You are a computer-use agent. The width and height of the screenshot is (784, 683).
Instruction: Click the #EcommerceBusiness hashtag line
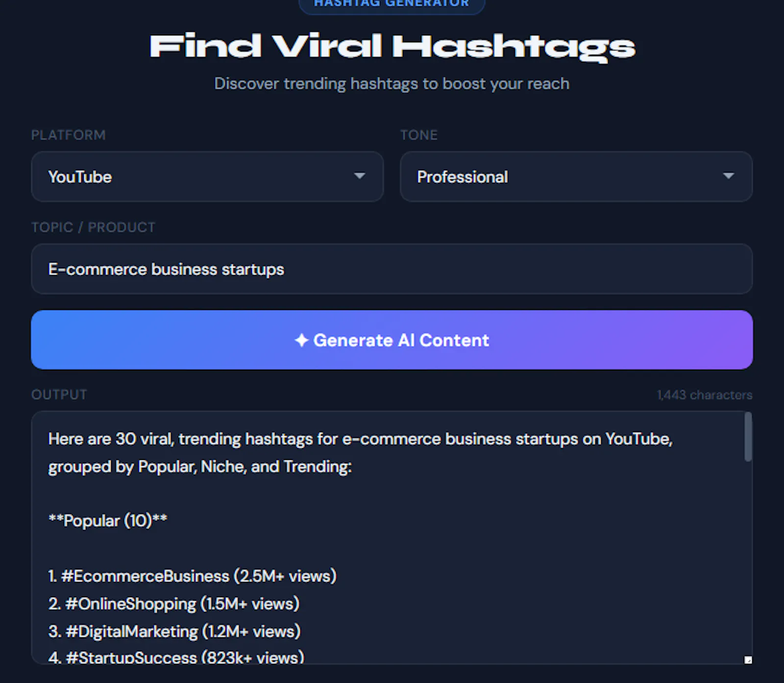pyautogui.click(x=193, y=576)
